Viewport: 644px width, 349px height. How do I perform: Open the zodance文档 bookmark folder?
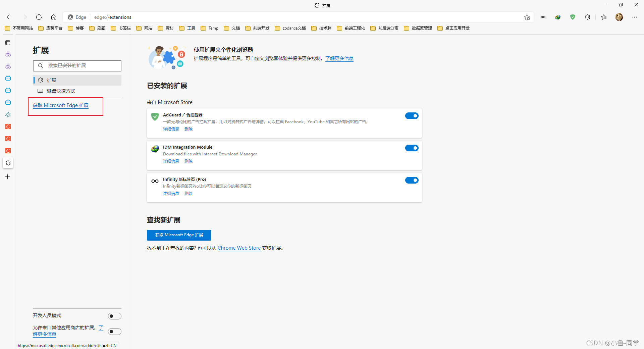(x=290, y=28)
